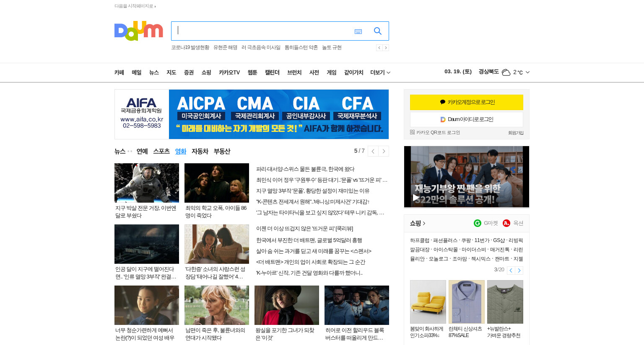Click the 회원가입 sign-up link

coord(516,133)
